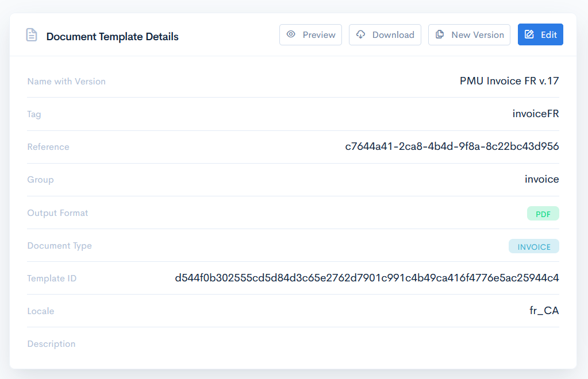Click the copy-pages icon on New Version button
The width and height of the screenshot is (588, 379).
[439, 34]
